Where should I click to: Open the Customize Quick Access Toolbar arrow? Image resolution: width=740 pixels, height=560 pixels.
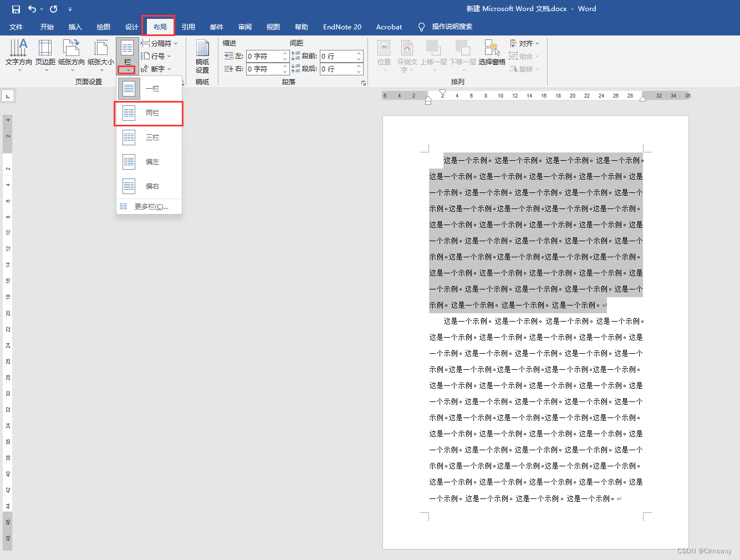click(x=70, y=9)
